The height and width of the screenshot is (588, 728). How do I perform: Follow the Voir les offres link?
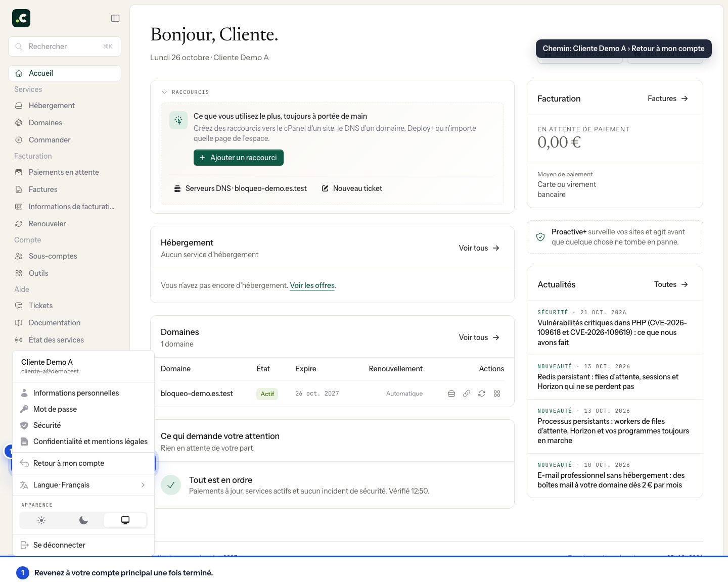coord(312,285)
